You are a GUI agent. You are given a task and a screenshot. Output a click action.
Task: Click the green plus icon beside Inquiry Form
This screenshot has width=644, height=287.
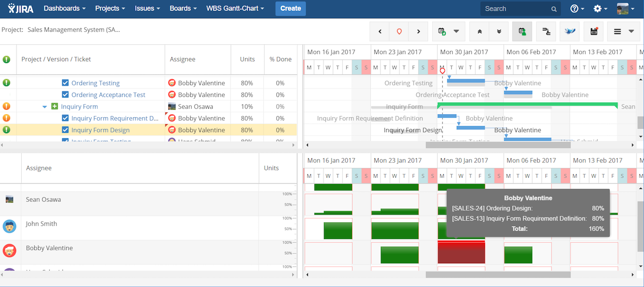click(x=55, y=107)
